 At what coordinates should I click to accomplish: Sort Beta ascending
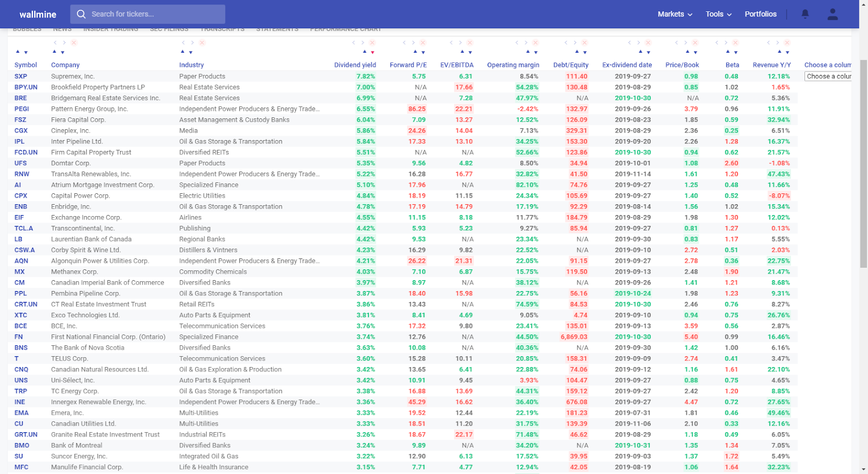(x=727, y=52)
